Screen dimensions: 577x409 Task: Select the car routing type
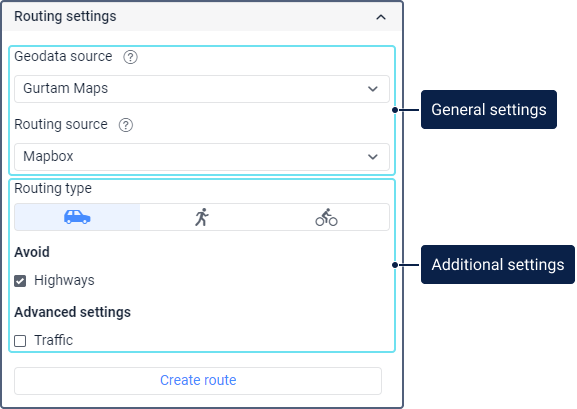click(x=77, y=217)
